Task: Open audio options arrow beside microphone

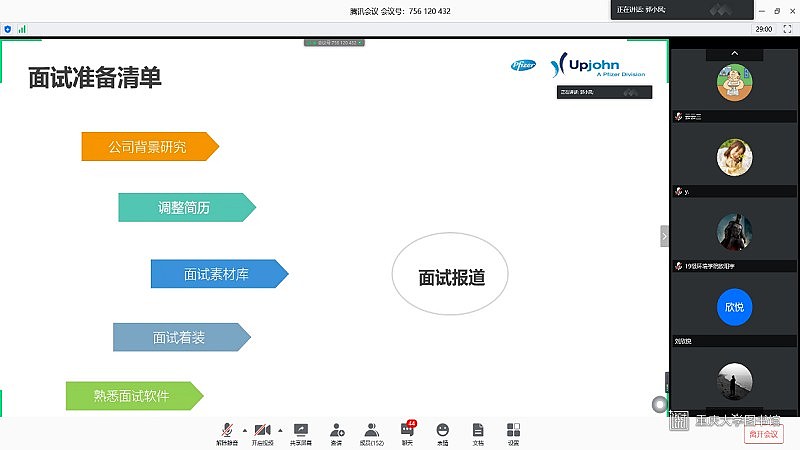Action: pyautogui.click(x=245, y=429)
